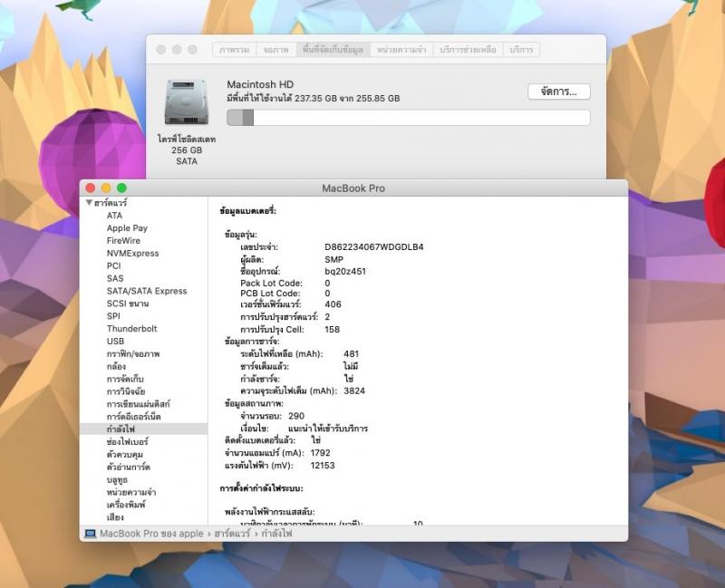Click the manufacturer value SMP
Screen dimensions: 725x588
point(333,259)
